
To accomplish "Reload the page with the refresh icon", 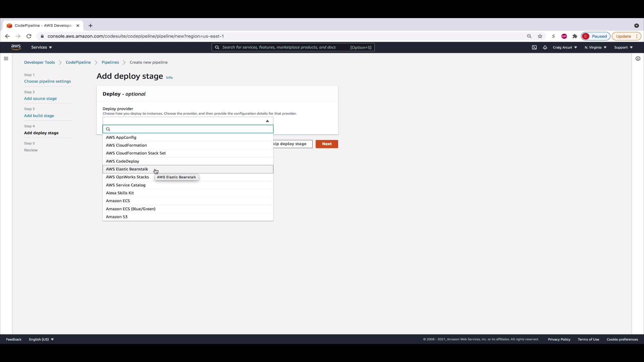I will (29, 36).
